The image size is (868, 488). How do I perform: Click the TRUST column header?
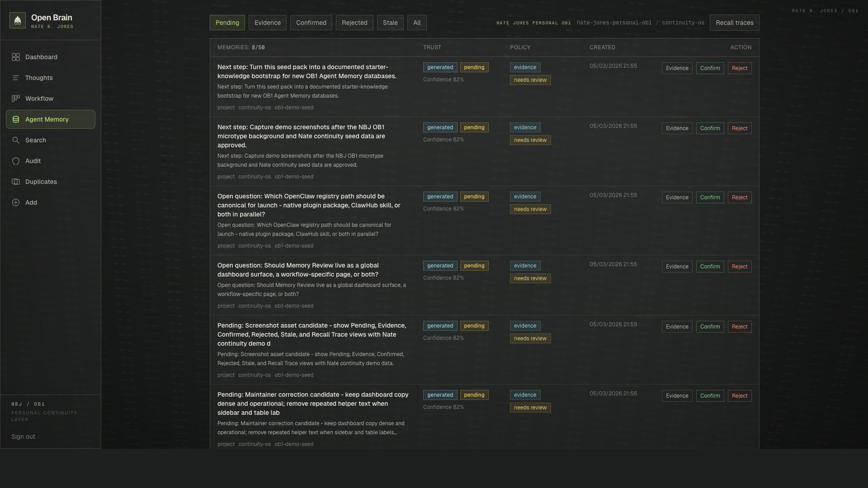point(432,47)
